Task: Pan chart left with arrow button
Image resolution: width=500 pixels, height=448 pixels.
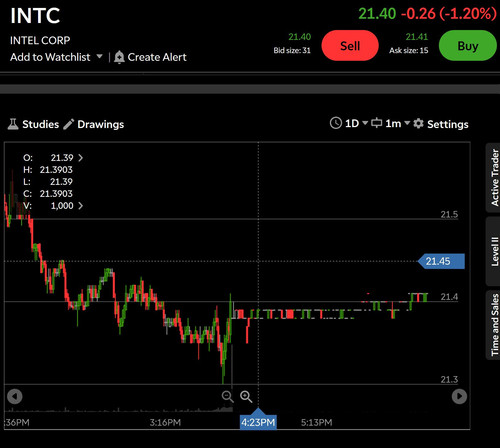Action: [15, 396]
